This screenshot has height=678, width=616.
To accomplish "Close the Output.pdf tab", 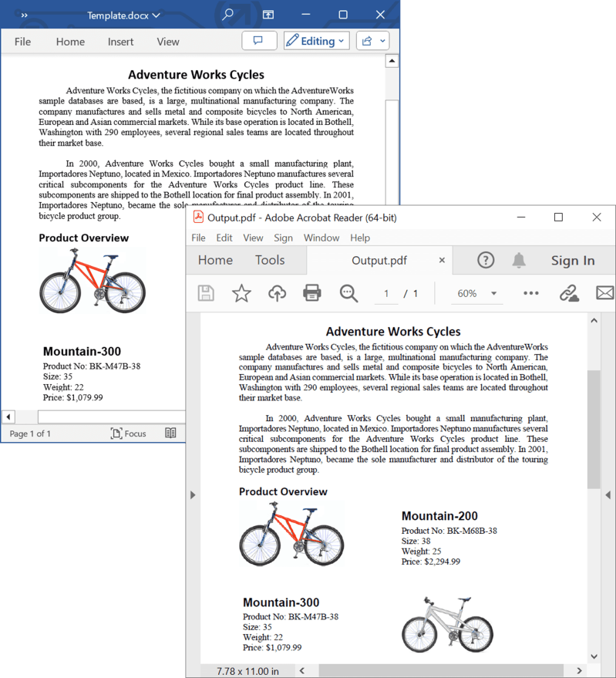I will click(x=442, y=260).
